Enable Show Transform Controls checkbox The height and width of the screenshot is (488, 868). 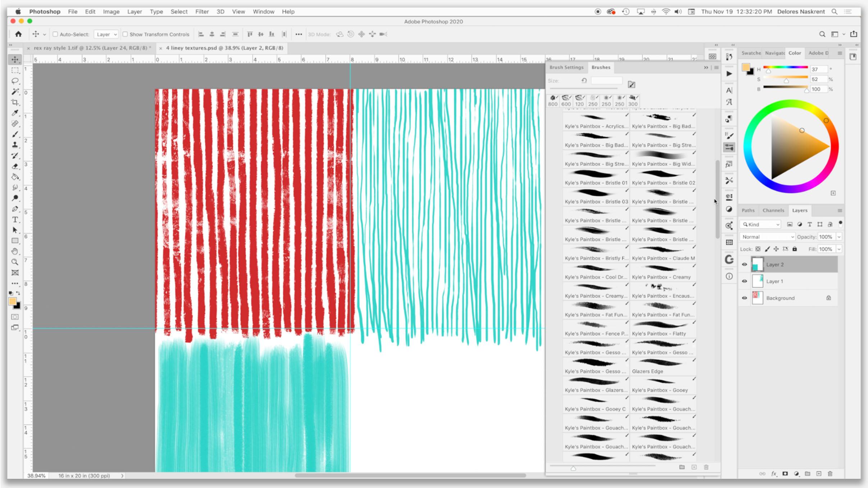[125, 34]
